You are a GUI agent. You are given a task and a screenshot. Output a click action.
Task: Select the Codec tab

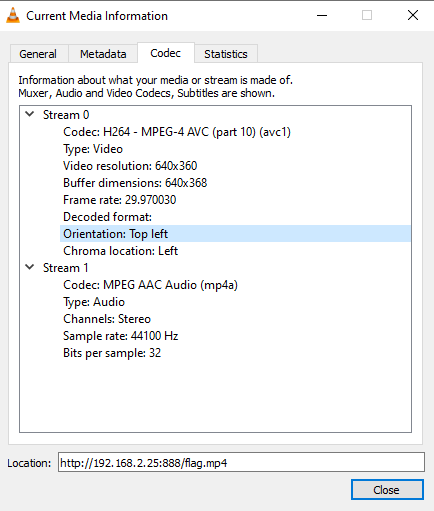166,53
